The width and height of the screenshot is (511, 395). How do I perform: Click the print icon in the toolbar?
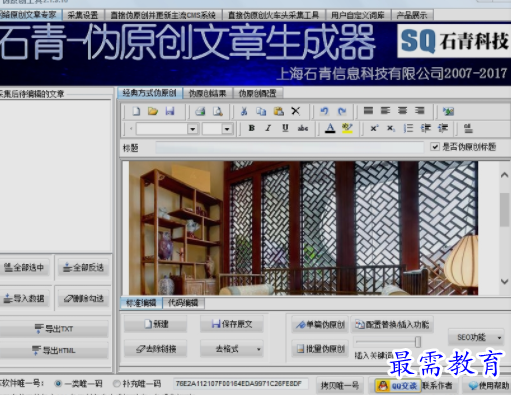200,111
